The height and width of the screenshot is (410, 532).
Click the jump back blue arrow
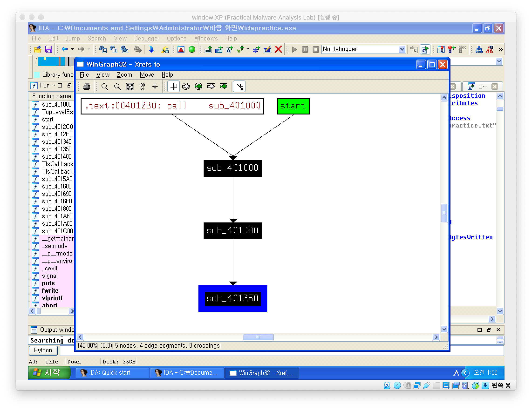pyautogui.click(x=65, y=49)
